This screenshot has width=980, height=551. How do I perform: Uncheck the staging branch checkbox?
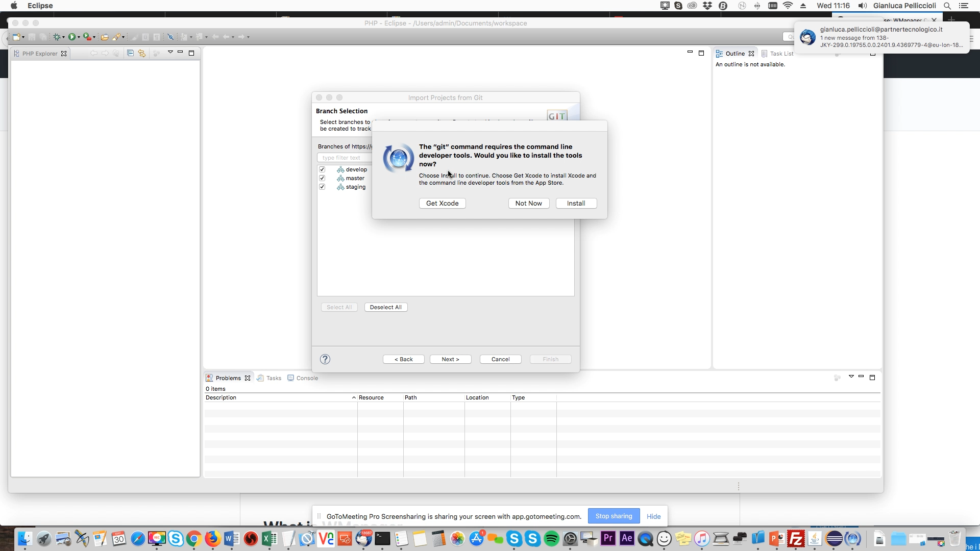click(x=322, y=187)
